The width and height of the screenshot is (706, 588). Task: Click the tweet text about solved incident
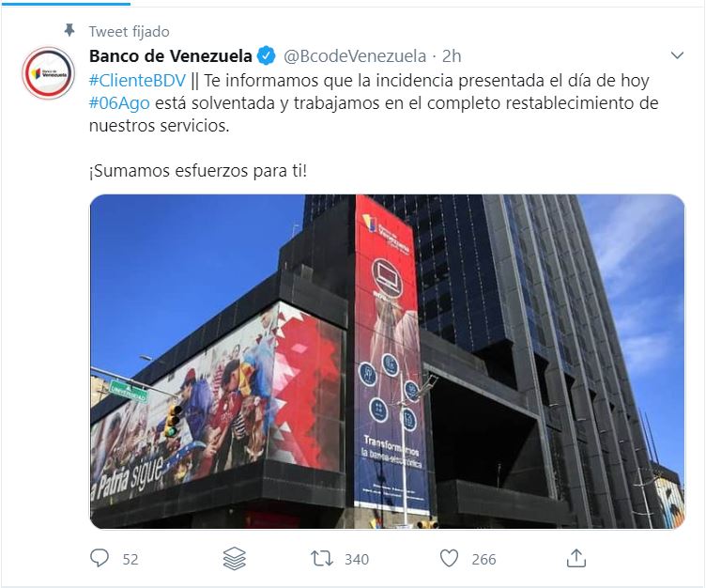pyautogui.click(x=374, y=103)
